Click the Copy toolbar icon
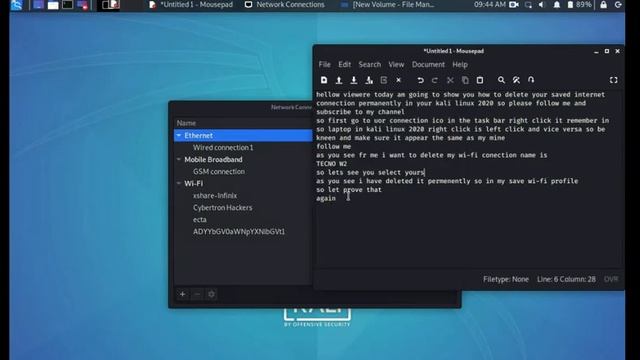The width and height of the screenshot is (640, 360). click(465, 80)
